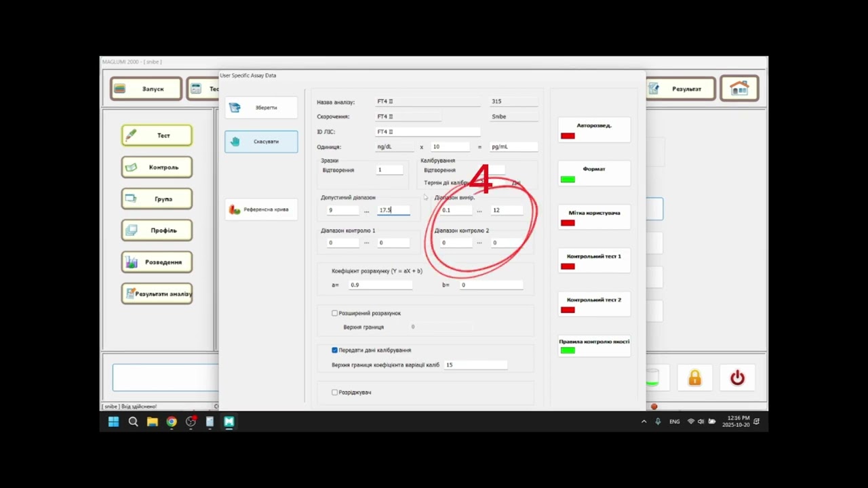Click Діапазон вимір. lower value 0.1

coord(456,210)
